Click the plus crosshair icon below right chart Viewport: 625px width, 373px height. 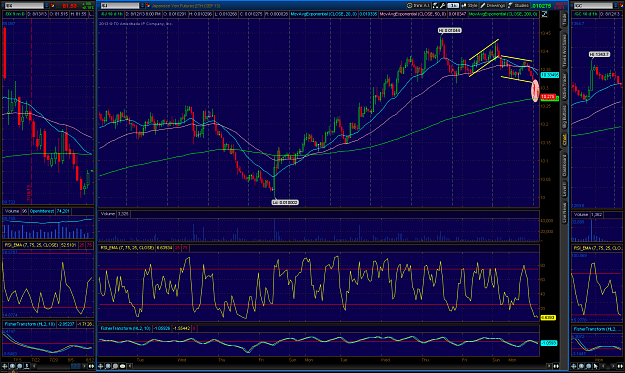(574, 366)
